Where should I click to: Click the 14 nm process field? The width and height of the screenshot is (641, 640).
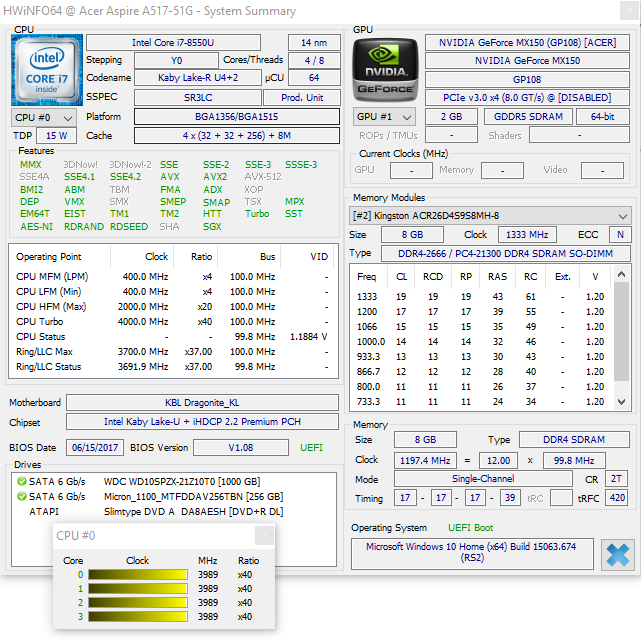point(314,43)
